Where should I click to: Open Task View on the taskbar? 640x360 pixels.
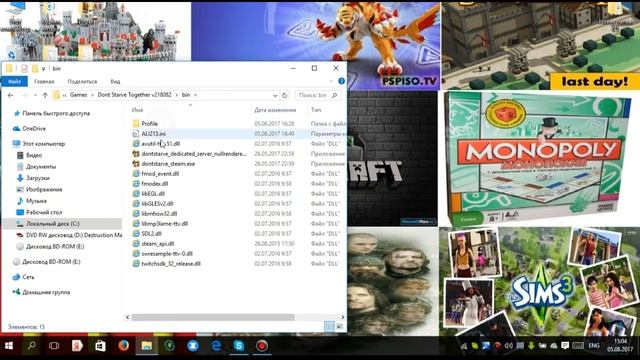pyautogui.click(x=54, y=346)
